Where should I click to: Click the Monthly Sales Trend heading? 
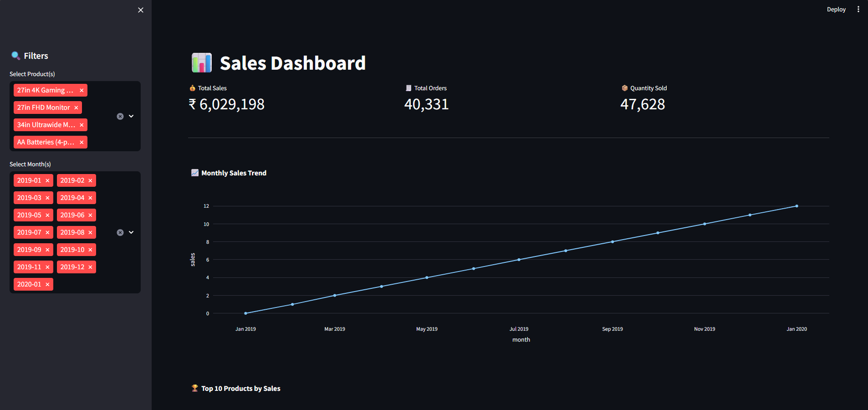tap(234, 173)
